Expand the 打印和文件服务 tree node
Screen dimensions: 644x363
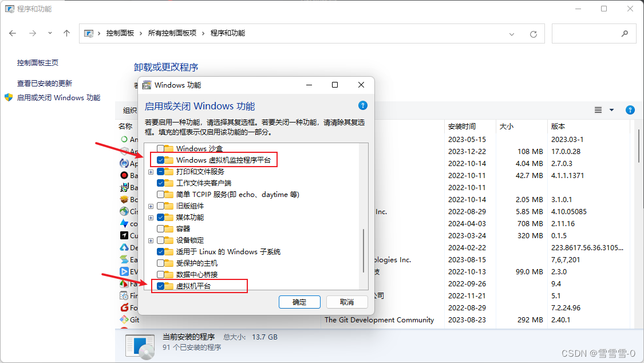coord(151,172)
